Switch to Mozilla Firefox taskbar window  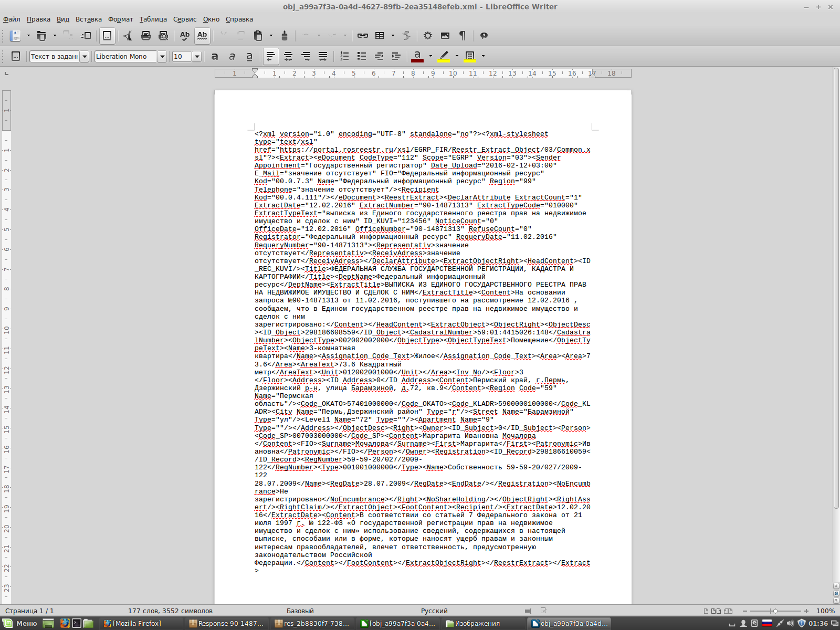[x=133, y=623]
